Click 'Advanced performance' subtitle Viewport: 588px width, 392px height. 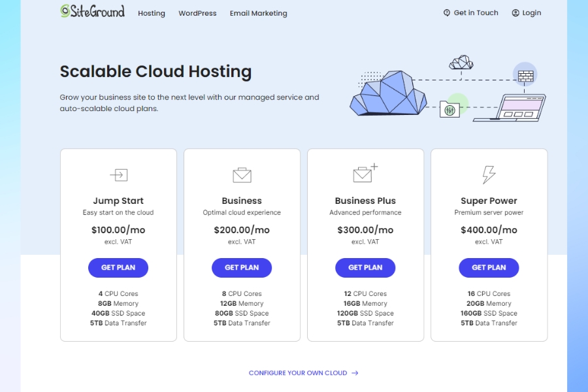coord(365,212)
